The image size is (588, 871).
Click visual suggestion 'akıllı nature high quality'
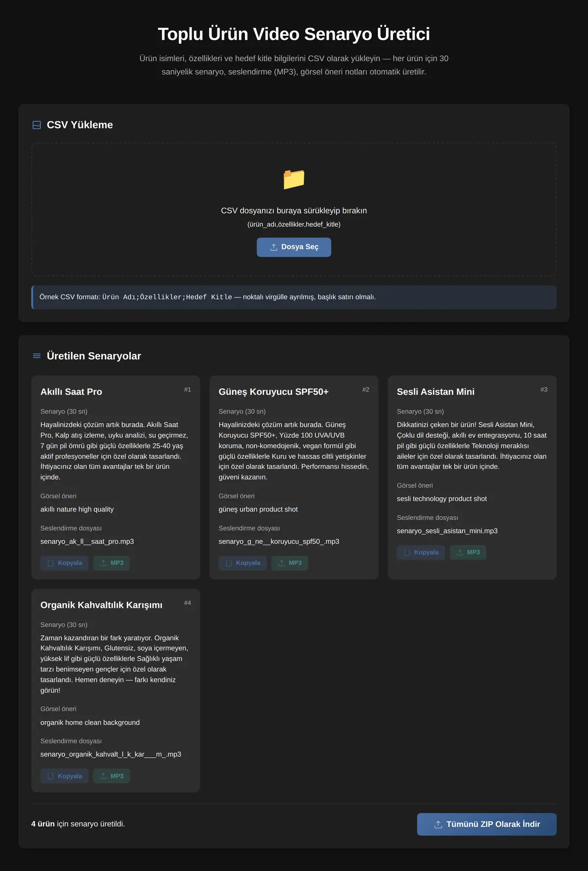77,509
